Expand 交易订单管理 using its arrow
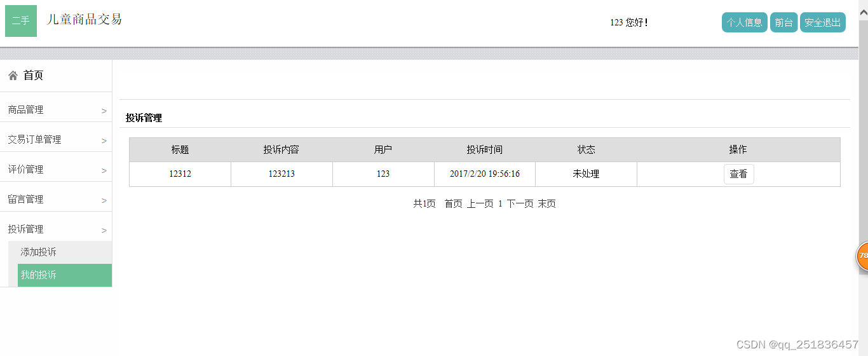This screenshot has height=356, width=868. click(104, 140)
